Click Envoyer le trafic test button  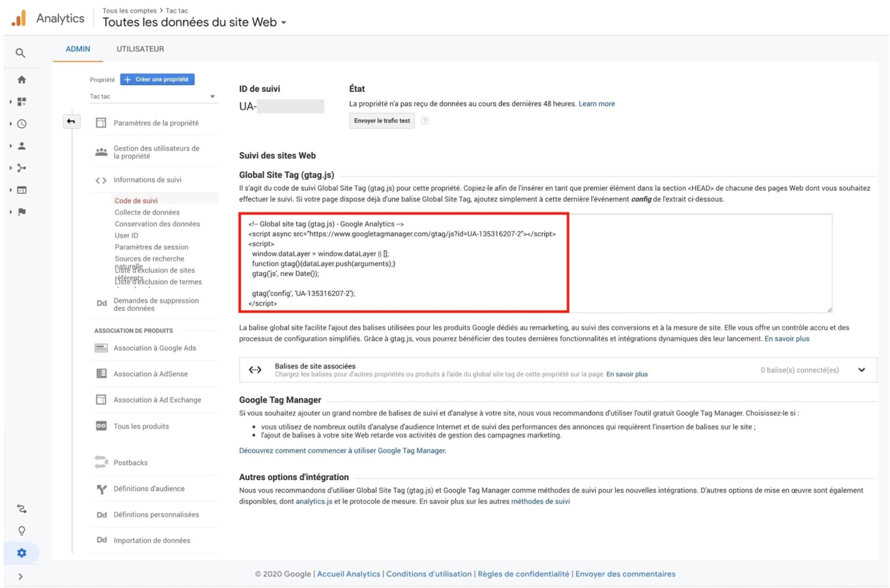click(382, 121)
